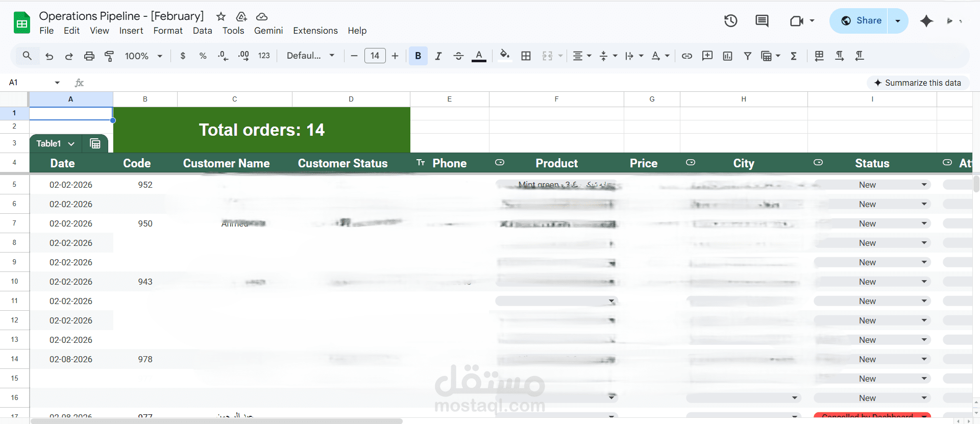Open the Extensions menu
The image size is (980, 424).
click(315, 31)
